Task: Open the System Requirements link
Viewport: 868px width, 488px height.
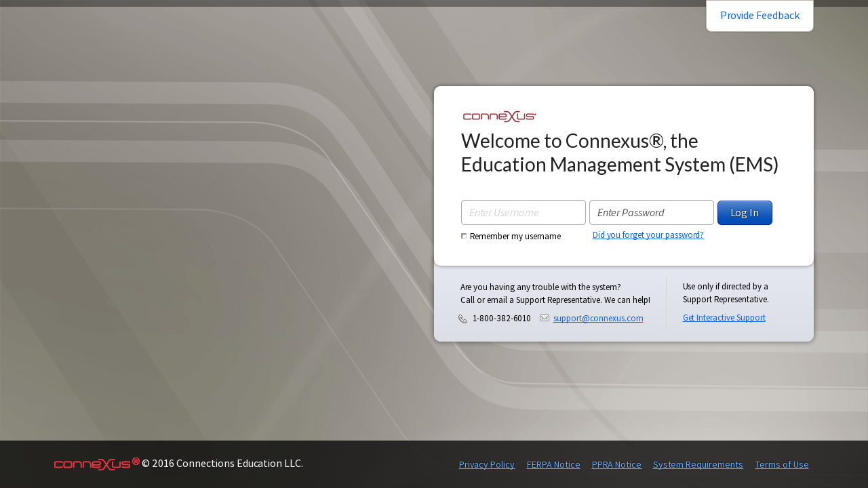Action: [x=698, y=464]
